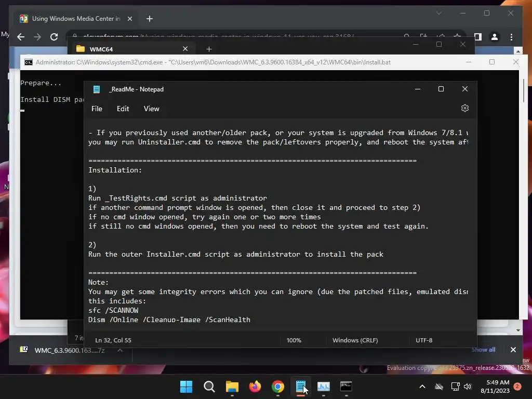Image resolution: width=532 pixels, height=399 pixels.
Task: Click the OneDrive cloud tray icon
Action: pos(439,387)
